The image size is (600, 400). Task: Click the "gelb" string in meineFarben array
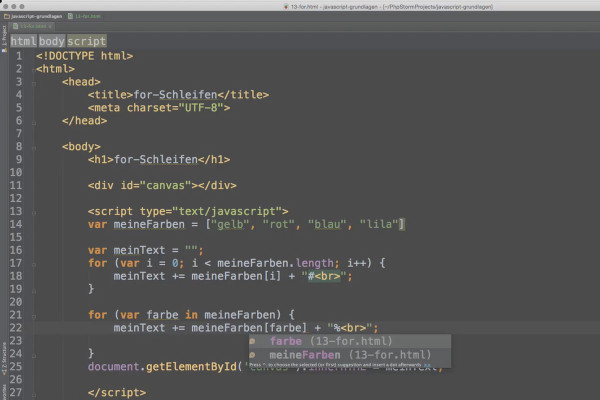(x=230, y=224)
